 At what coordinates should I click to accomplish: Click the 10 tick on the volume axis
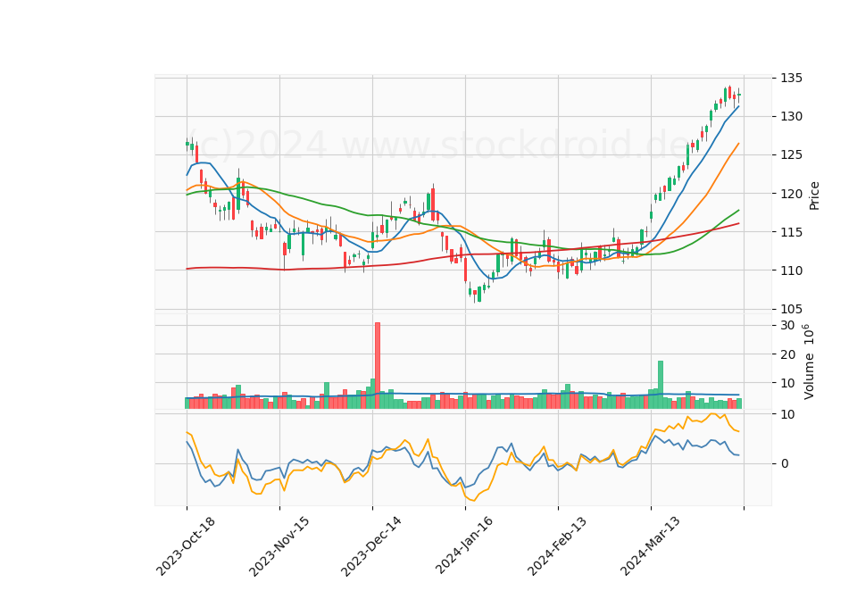click(x=787, y=383)
